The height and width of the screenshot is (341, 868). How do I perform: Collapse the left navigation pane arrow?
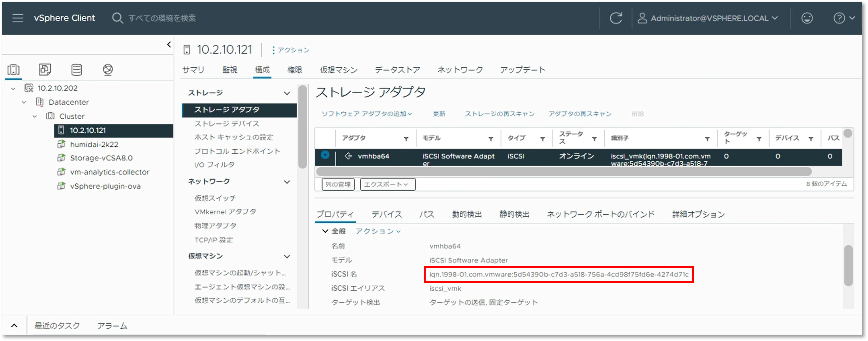(169, 44)
